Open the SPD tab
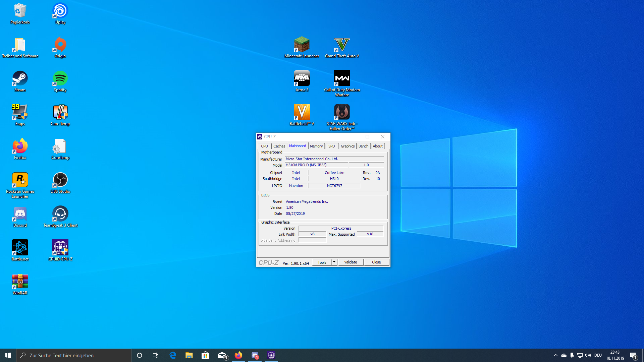The height and width of the screenshot is (362, 644). tap(331, 146)
